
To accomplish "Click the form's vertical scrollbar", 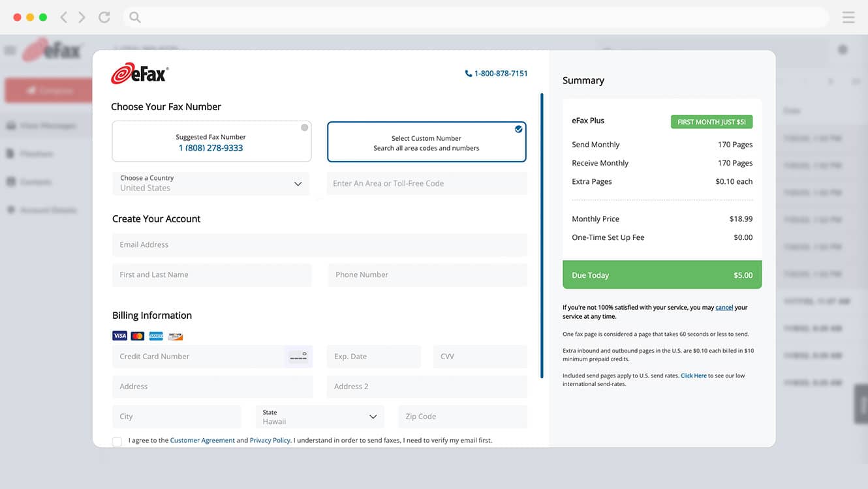I will point(541,235).
